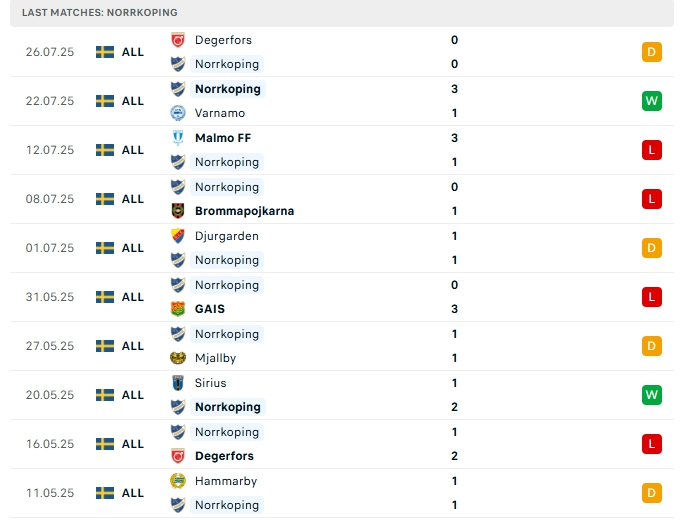Click the Hammarby club crest icon

[x=178, y=481]
